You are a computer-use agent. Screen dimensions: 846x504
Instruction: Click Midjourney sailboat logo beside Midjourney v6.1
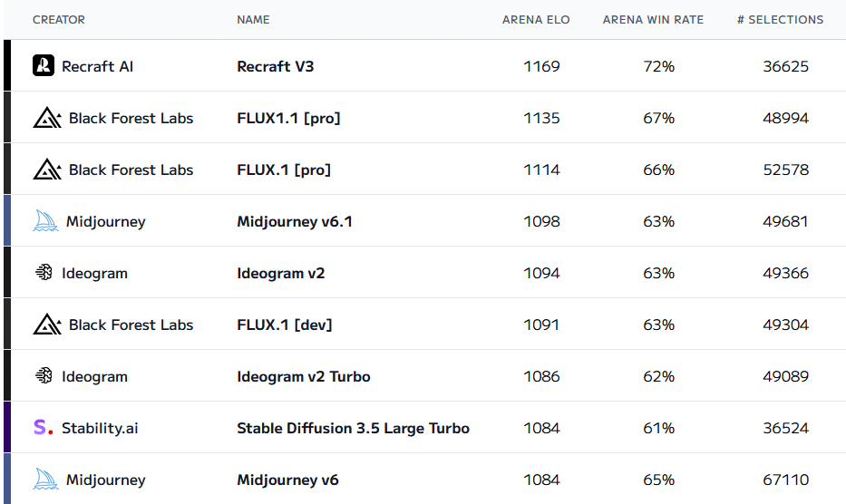point(45,220)
